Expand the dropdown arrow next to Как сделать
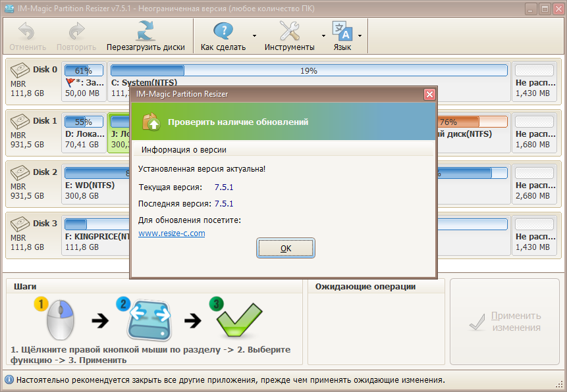Screen dimensions: 567x392 tap(255, 36)
